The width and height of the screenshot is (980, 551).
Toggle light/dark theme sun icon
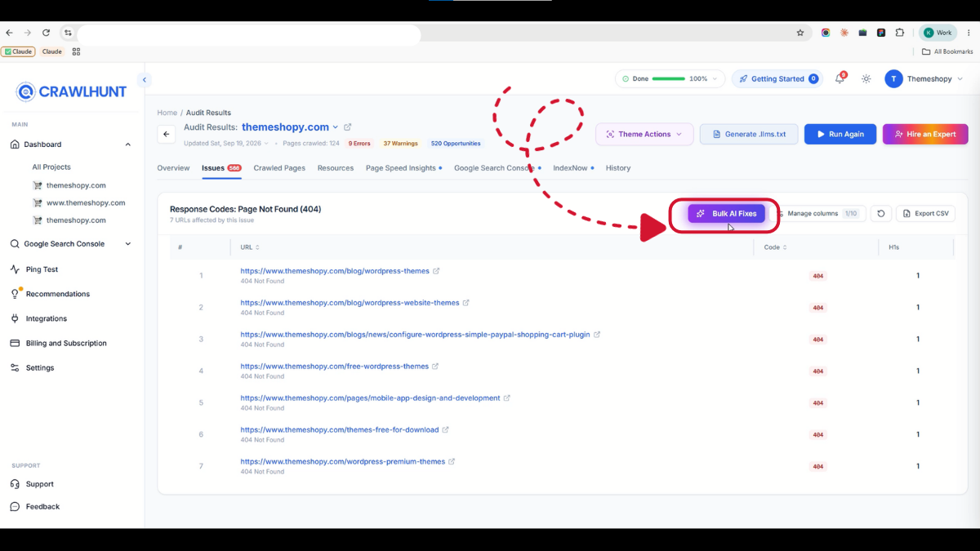866,79
